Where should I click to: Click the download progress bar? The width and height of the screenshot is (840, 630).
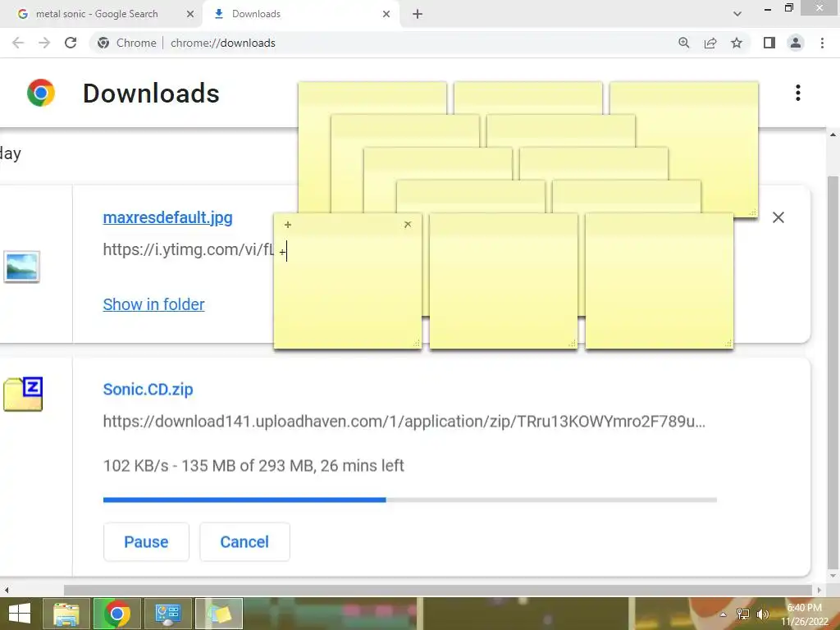click(410, 500)
